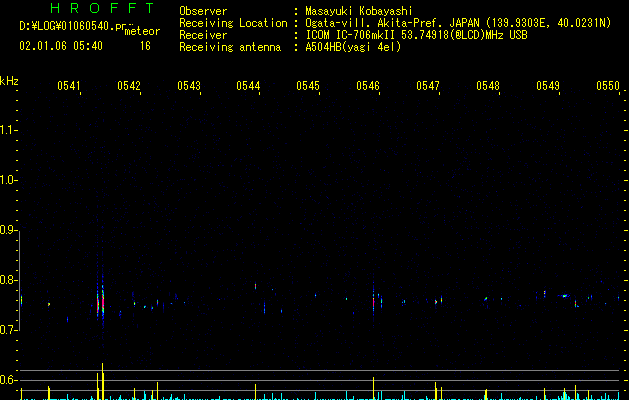This screenshot has height=400, width=629.
Task: Click the Observer field label
Action: click(x=203, y=11)
